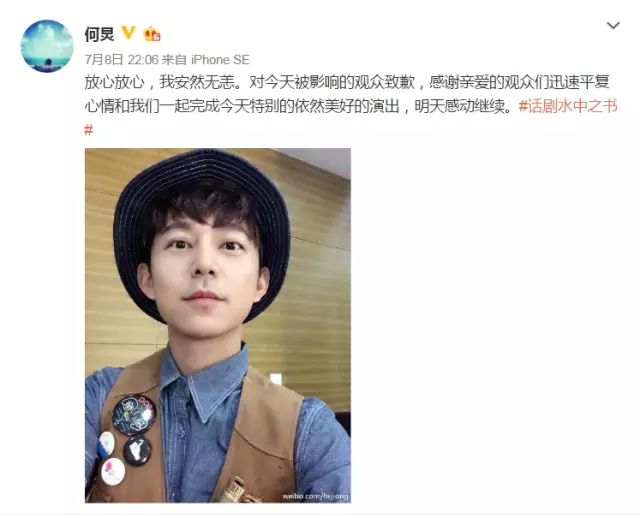Click the small black pin with white figure
The image size is (640, 518).
click(137, 450)
